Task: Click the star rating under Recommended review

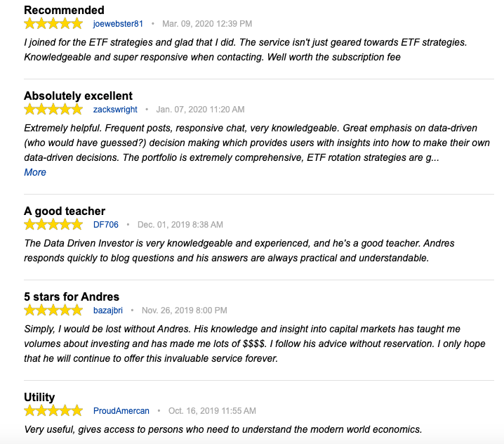Action: pos(53,23)
